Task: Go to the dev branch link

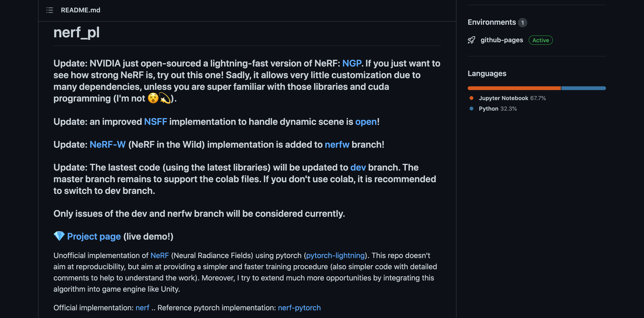Action: (x=358, y=167)
